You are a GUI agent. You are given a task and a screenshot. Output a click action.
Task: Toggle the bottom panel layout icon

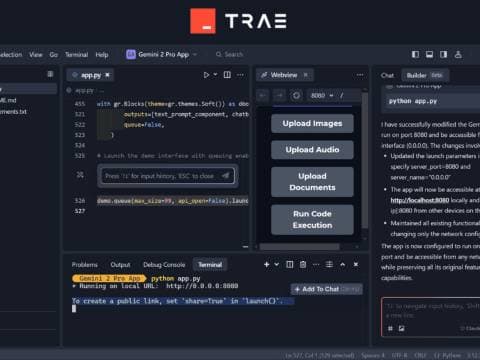coord(429,54)
